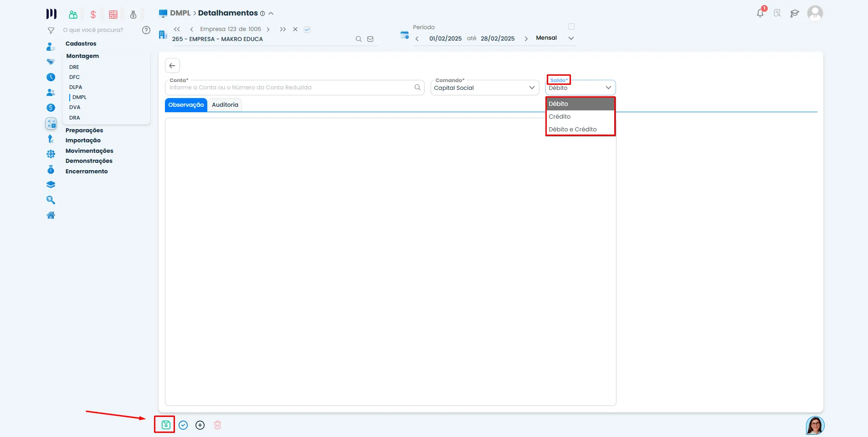Click the filter funnel icon
The width and height of the screenshot is (868, 437).
[51, 31]
